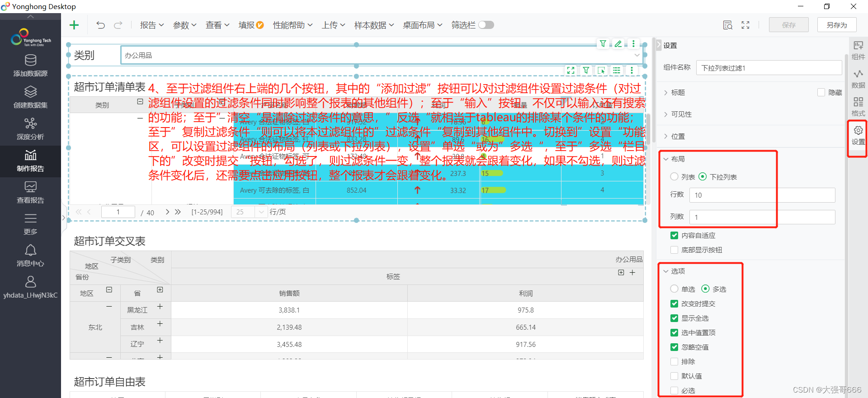This screenshot has width=868, height=398.
Task: Open 深度分析 in the sidebar
Action: click(x=30, y=129)
